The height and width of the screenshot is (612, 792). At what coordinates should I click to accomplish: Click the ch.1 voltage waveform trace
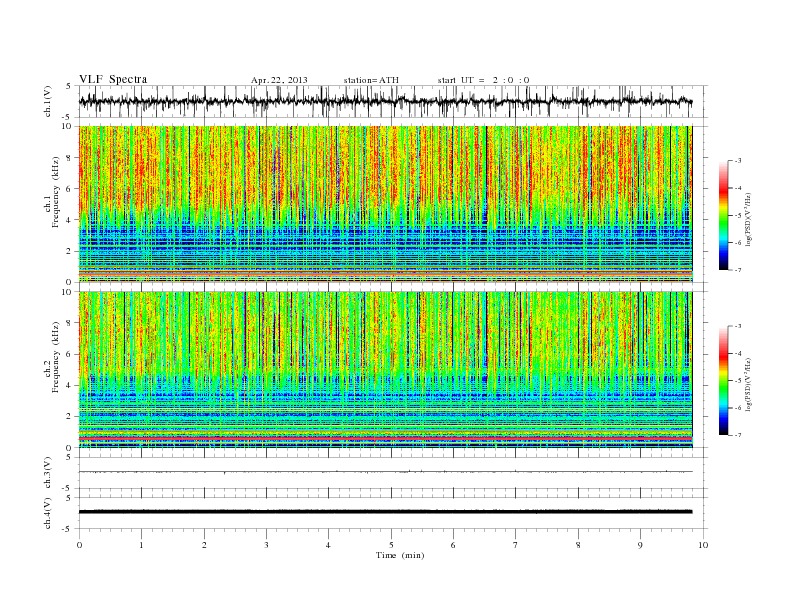point(385,101)
